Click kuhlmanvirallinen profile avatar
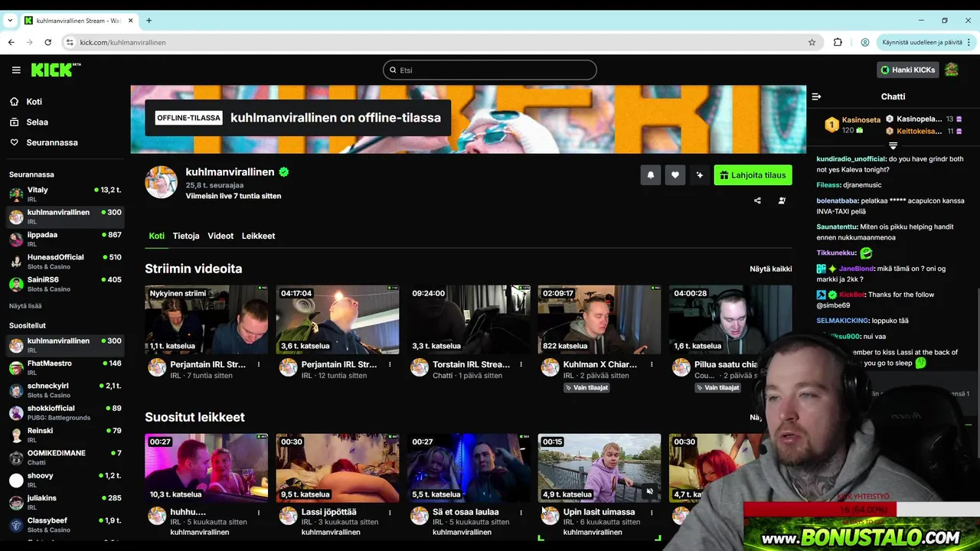980x551 pixels. pos(162,182)
